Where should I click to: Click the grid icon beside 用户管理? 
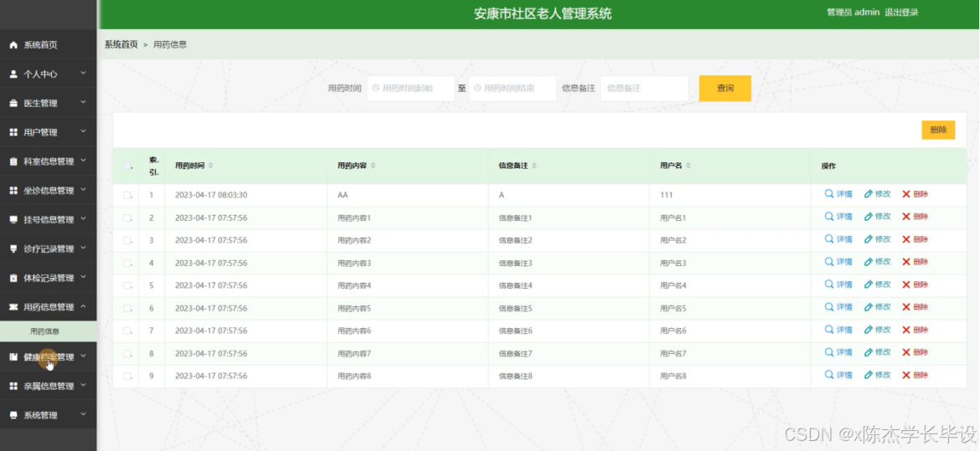pyautogui.click(x=13, y=132)
